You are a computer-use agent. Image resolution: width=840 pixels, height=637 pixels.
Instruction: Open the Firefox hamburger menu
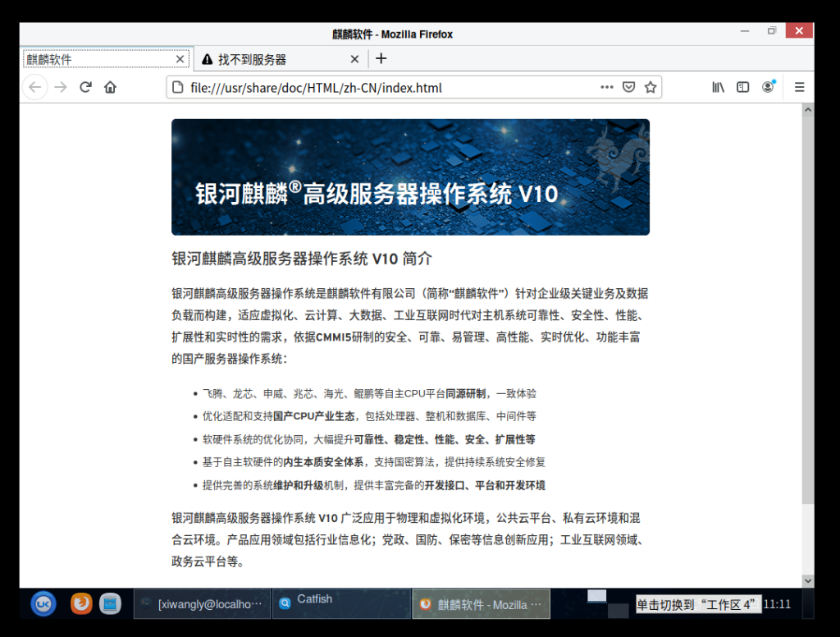(799, 87)
